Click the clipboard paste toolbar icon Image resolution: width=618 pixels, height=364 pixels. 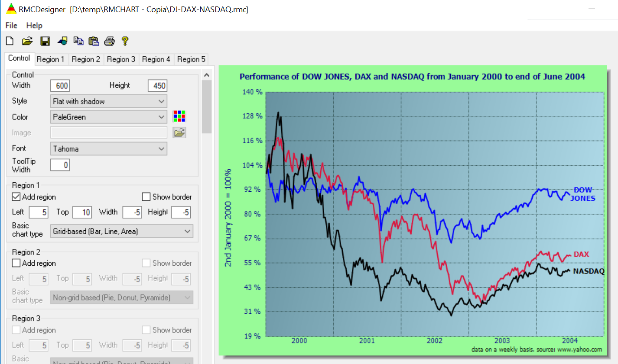(x=94, y=41)
